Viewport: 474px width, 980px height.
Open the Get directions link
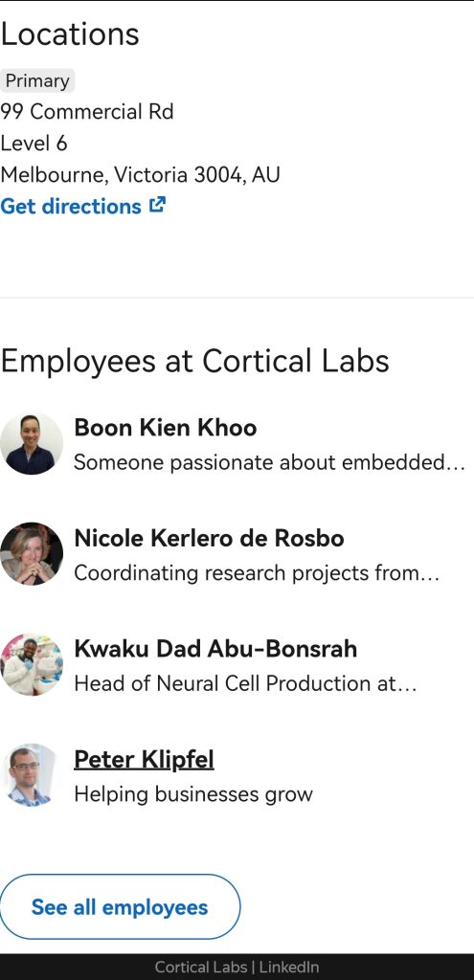tap(82, 207)
